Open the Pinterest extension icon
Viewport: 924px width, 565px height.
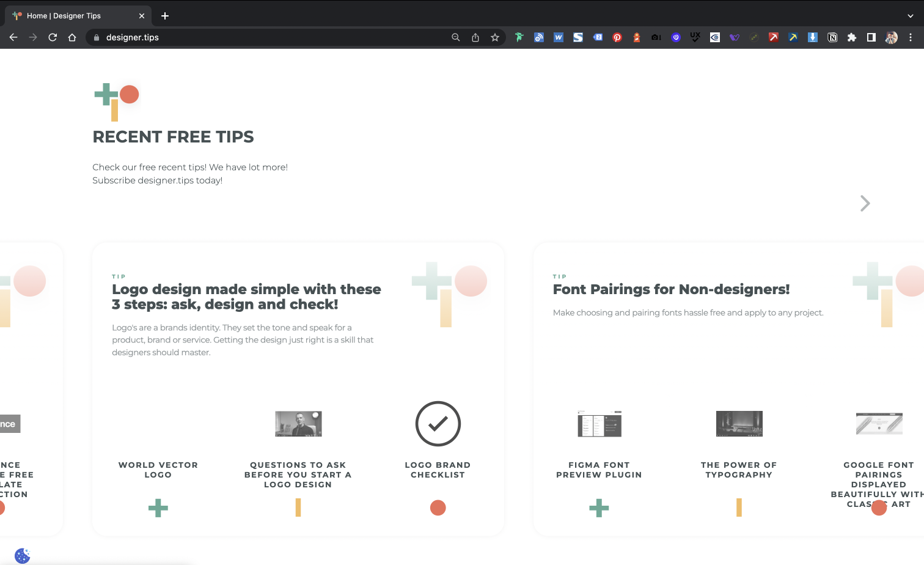617,37
